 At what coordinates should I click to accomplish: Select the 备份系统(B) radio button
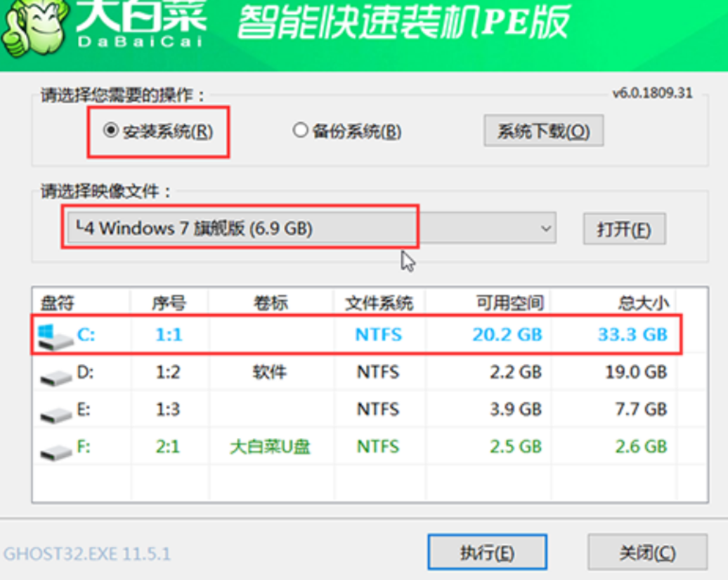347,131
